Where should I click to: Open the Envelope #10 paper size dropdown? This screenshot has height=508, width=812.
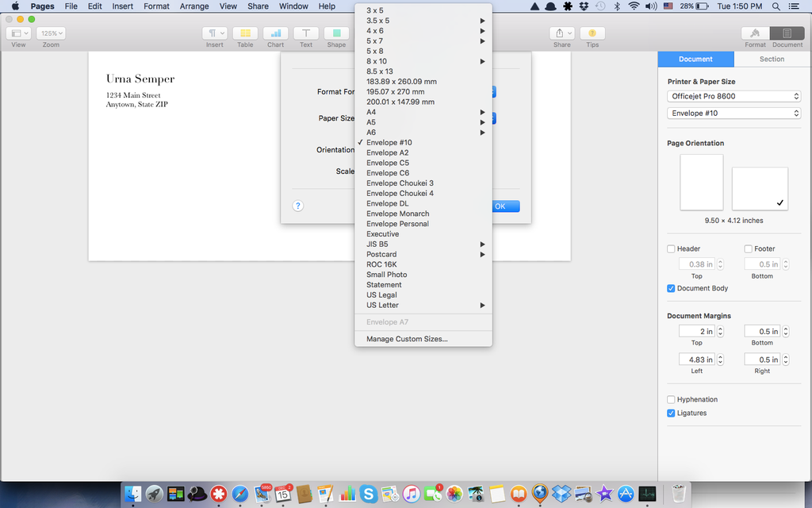click(x=733, y=113)
